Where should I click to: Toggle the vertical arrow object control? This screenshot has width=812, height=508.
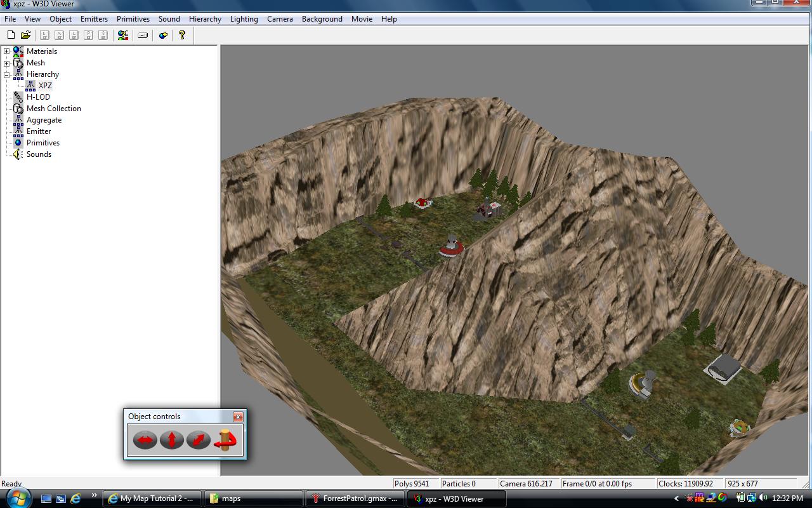(x=171, y=439)
